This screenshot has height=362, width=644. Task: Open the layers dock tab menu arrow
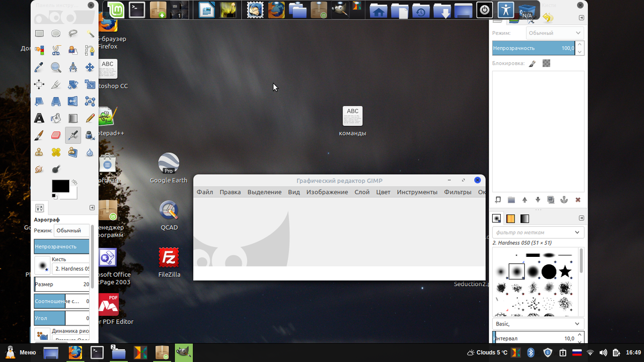(x=581, y=18)
